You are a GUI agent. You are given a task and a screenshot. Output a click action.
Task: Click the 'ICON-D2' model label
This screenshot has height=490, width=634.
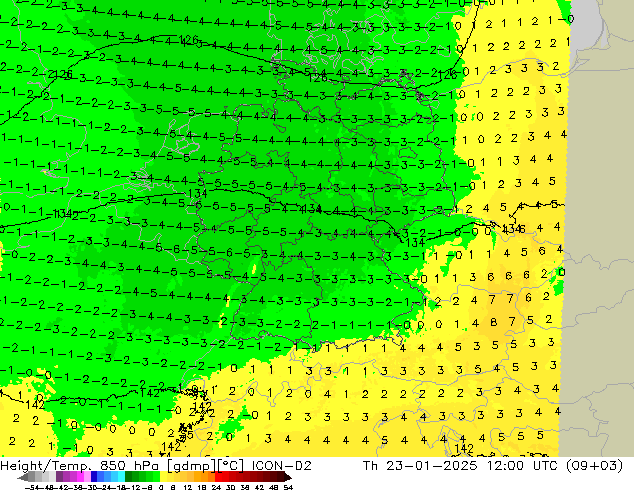(281, 466)
